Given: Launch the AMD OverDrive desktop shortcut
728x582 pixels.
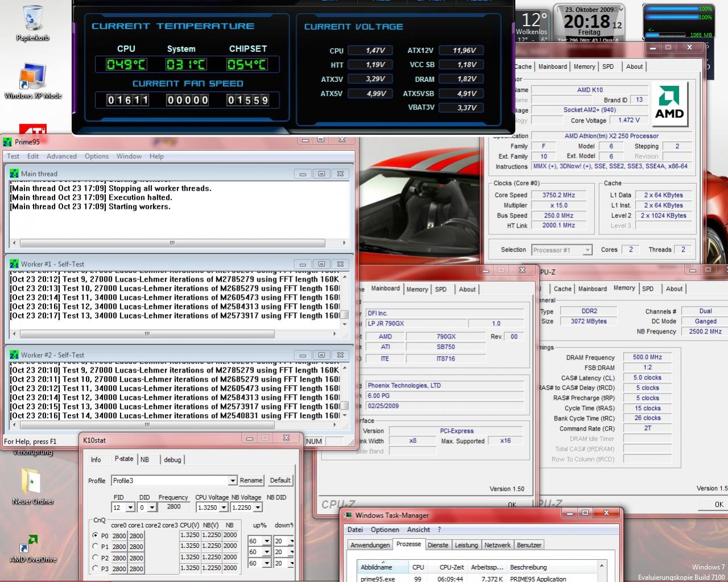Looking at the screenshot, I should pos(32,548).
